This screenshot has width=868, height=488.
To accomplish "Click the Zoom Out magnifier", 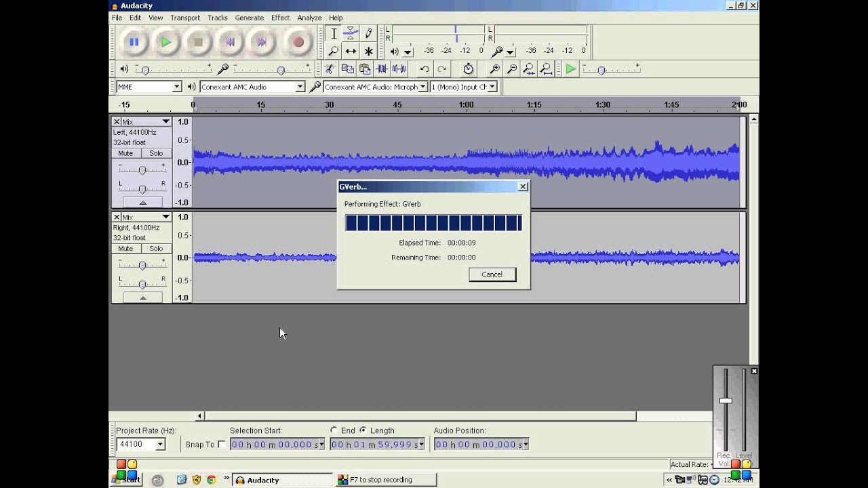I will 512,68.
